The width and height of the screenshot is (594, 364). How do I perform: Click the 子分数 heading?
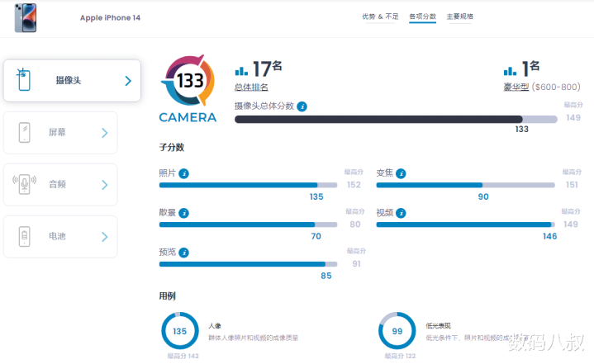(172, 147)
